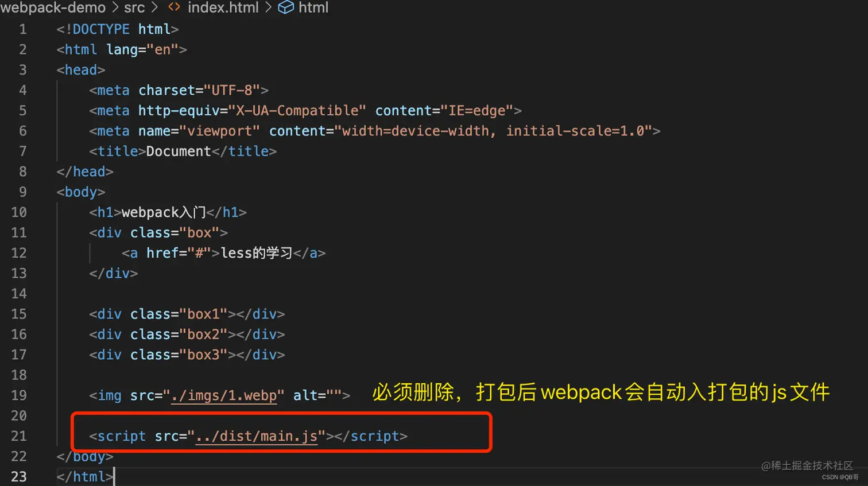Click the closing html tag on line 23
The image size is (868, 486).
point(85,477)
